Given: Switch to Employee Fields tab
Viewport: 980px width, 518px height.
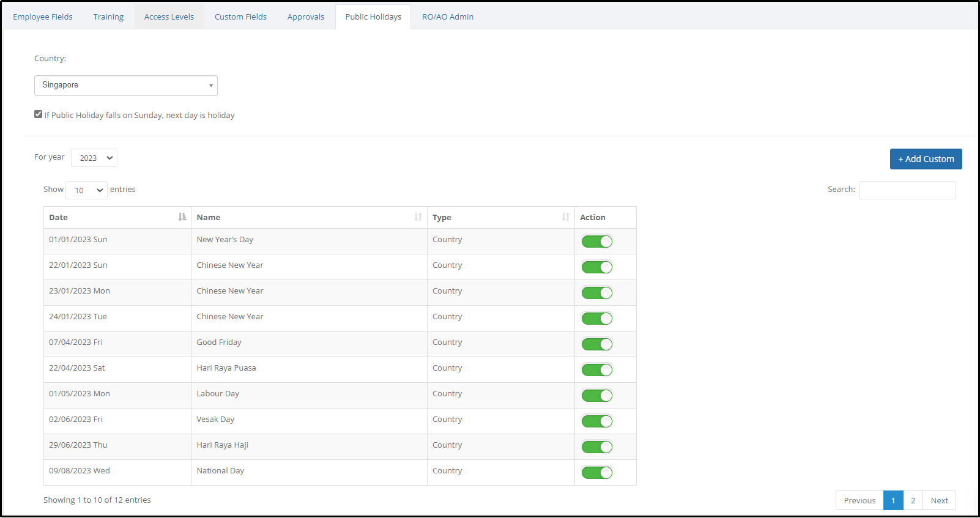Looking at the screenshot, I should click(43, 17).
